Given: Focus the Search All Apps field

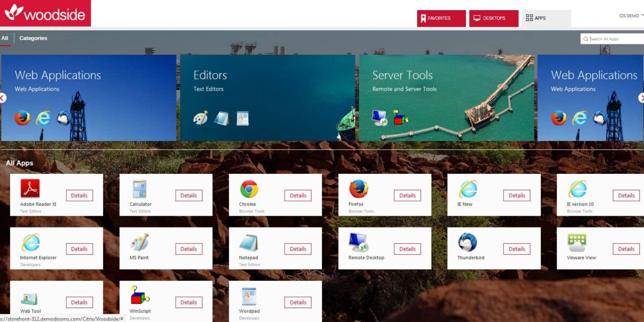Looking at the screenshot, I should click(x=612, y=39).
